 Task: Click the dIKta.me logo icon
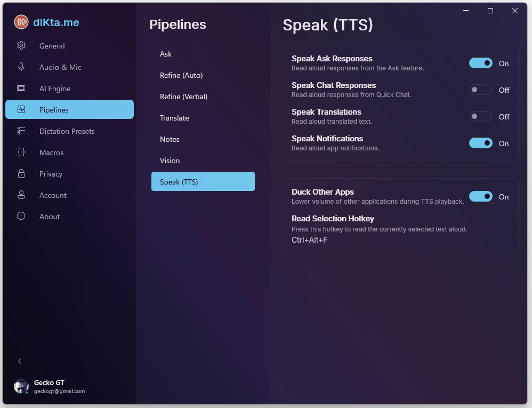(21, 22)
